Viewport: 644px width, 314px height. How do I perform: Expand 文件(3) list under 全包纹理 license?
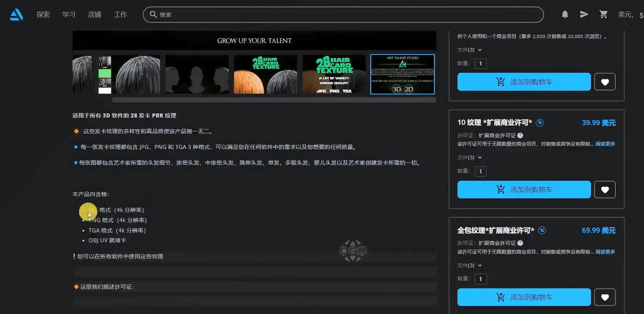470,265
